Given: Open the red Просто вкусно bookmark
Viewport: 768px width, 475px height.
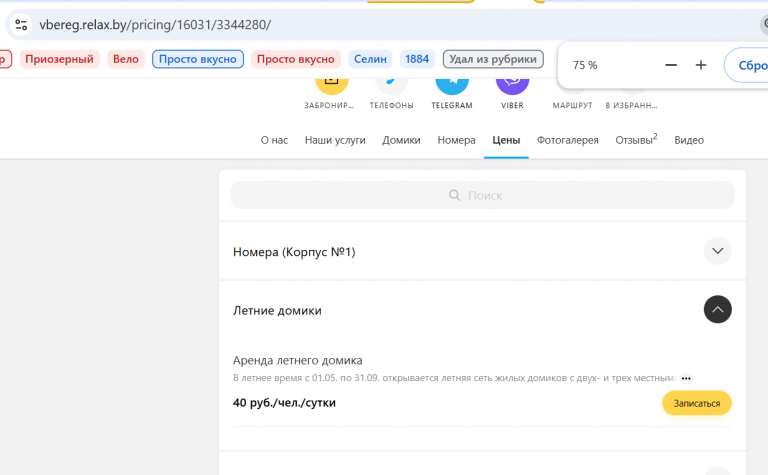Looking at the screenshot, I should (296, 59).
